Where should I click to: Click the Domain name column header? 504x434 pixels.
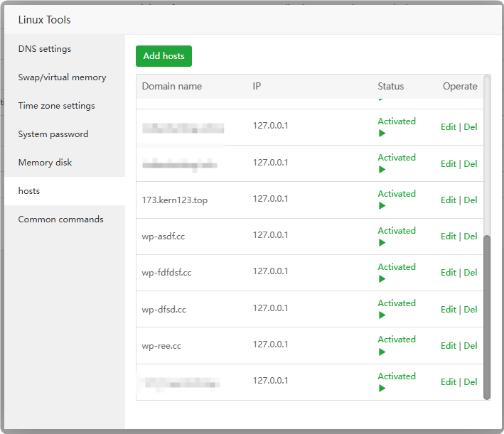coord(172,87)
